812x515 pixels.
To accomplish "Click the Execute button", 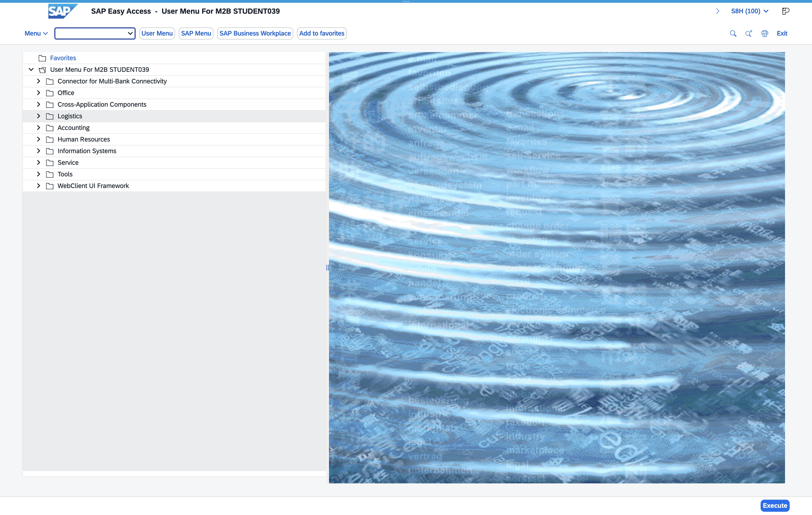I will [775, 505].
